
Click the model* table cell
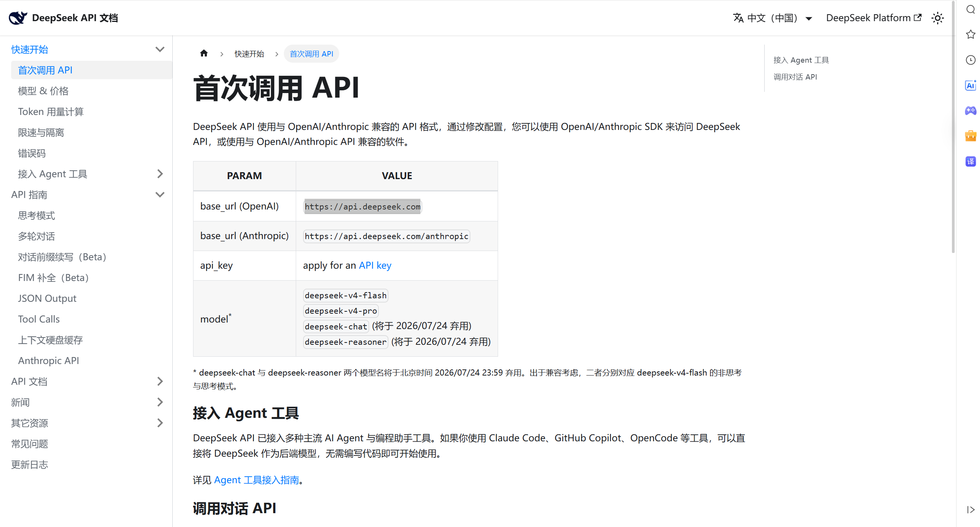tap(244, 319)
